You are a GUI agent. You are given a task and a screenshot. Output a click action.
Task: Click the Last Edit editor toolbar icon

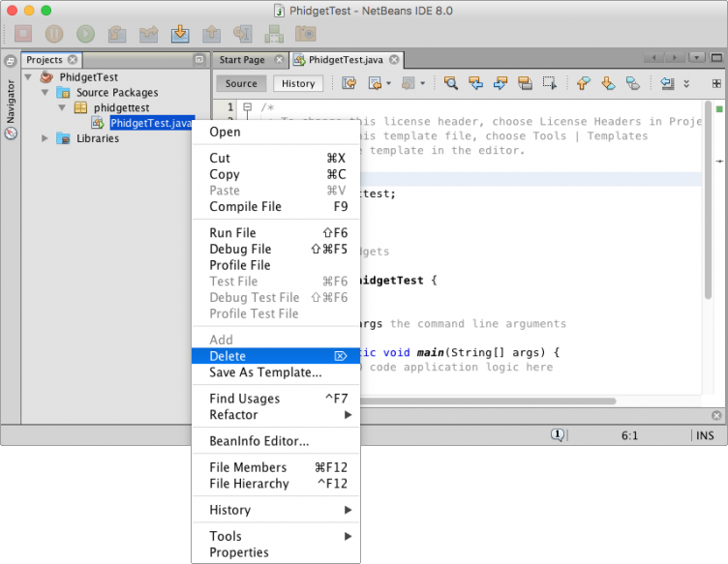click(x=349, y=83)
